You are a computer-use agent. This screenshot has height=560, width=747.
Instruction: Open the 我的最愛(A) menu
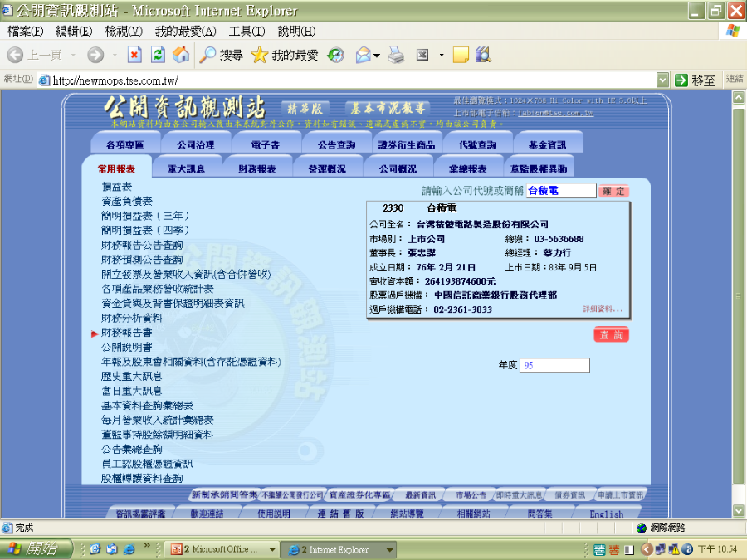pyautogui.click(x=185, y=32)
